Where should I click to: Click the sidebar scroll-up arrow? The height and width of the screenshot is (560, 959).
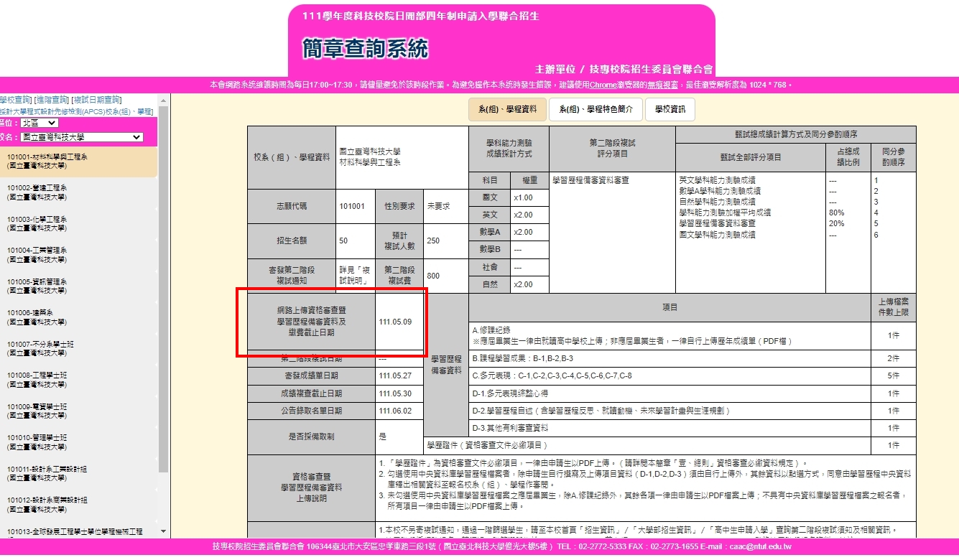[x=163, y=100]
